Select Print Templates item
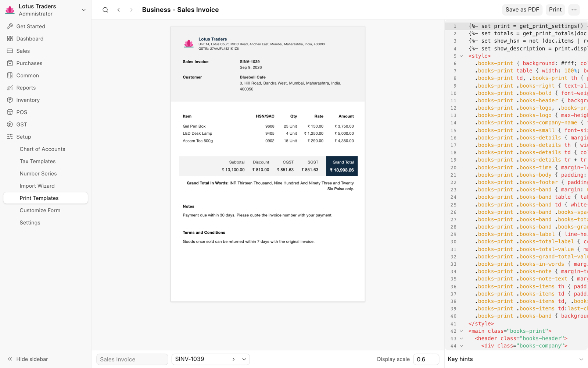The image size is (588, 368). click(46, 198)
